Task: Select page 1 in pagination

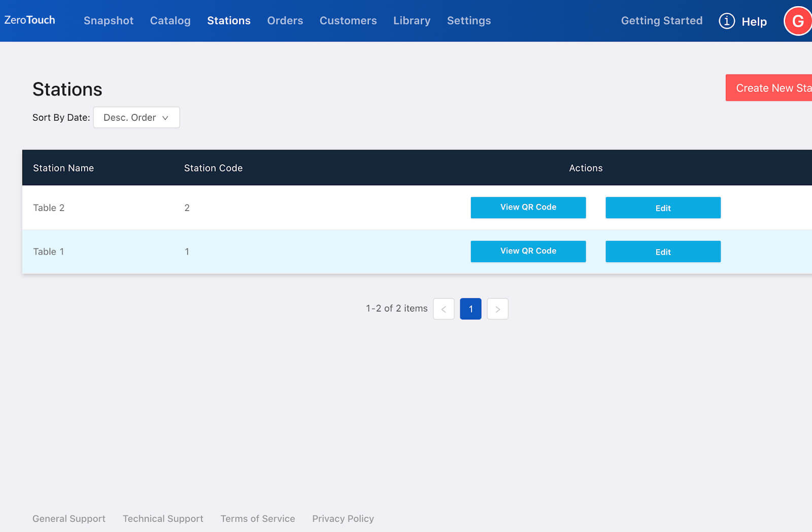Action: pyautogui.click(x=470, y=309)
